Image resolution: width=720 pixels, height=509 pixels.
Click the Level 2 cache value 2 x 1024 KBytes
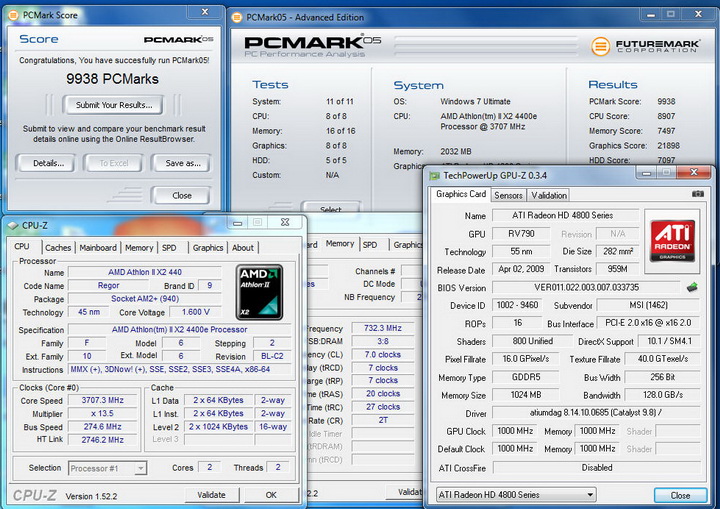(x=219, y=427)
